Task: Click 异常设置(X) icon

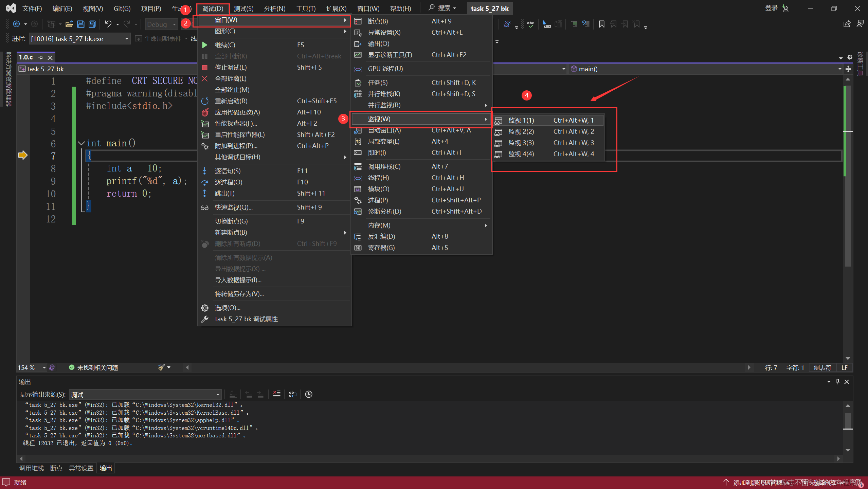Action: tap(358, 32)
